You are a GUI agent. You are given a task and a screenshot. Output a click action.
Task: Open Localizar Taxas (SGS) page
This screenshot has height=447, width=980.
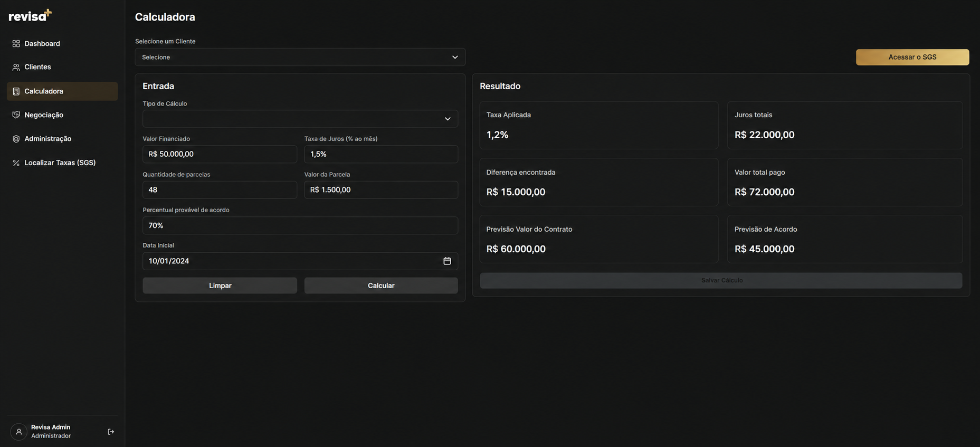pyautogui.click(x=62, y=163)
